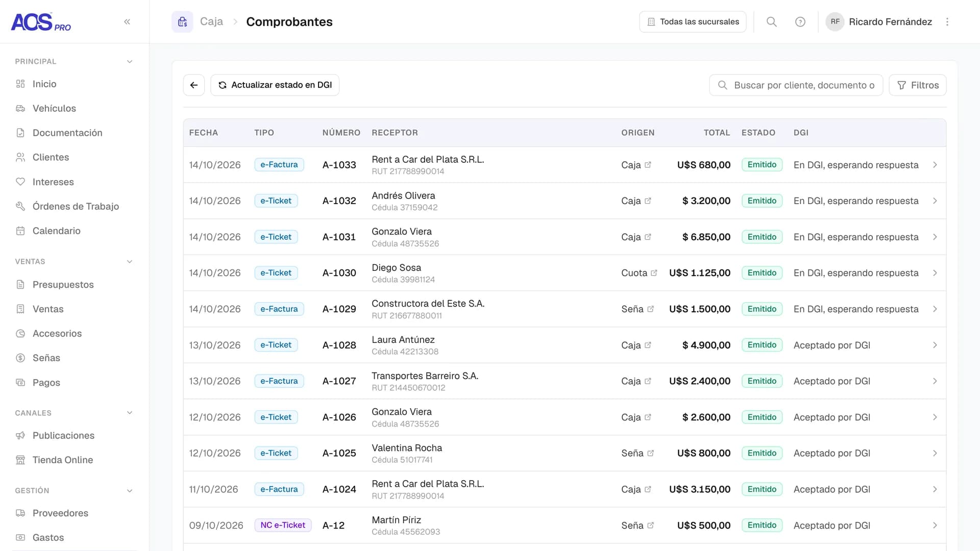980x551 pixels.
Task: Open Ricardo Fernández user profile
Action: pyautogui.click(x=879, y=21)
